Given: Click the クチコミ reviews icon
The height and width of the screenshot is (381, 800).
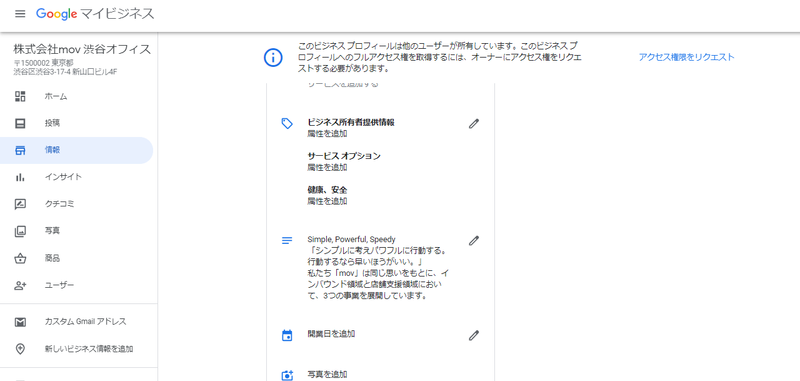Looking at the screenshot, I should click(x=20, y=204).
